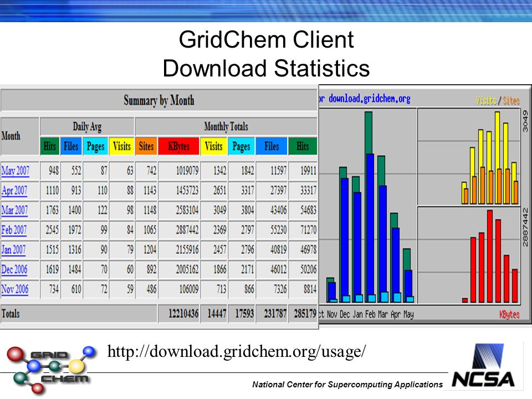Select monthly hits 8814 for Nov 2006

(310, 289)
